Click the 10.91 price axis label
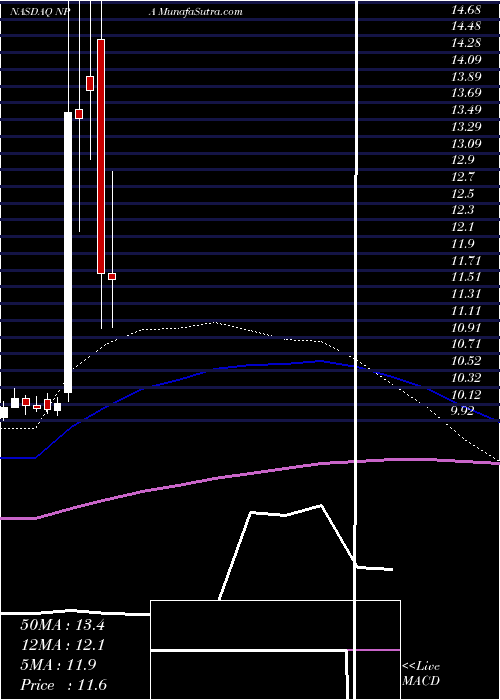Screen dimensions: 500x700 click(466, 327)
